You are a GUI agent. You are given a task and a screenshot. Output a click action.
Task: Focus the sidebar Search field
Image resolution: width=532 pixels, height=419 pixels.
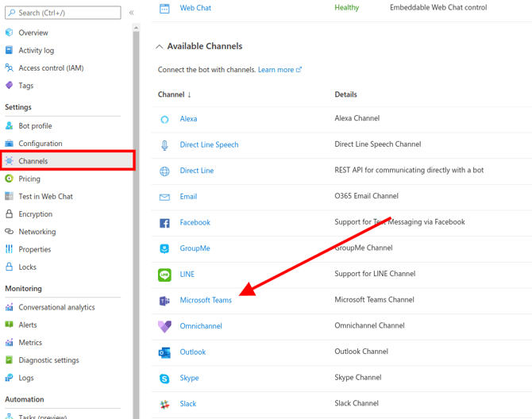click(x=67, y=13)
